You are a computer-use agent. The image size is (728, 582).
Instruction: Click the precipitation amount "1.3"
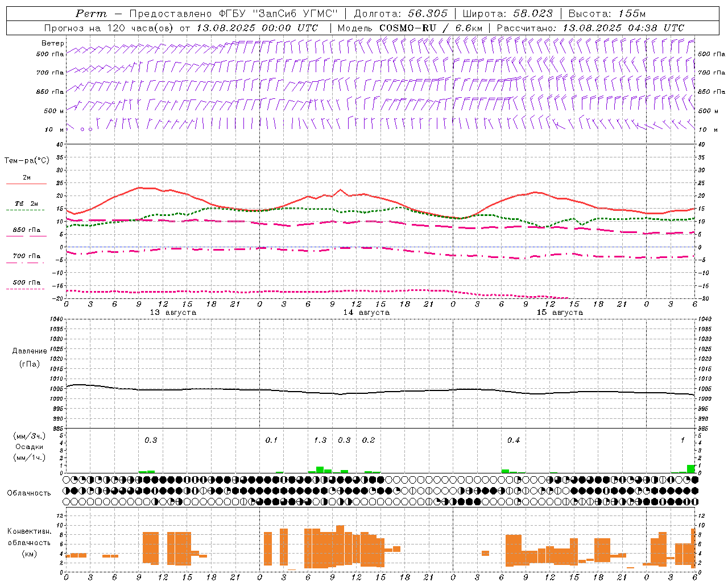tap(320, 440)
